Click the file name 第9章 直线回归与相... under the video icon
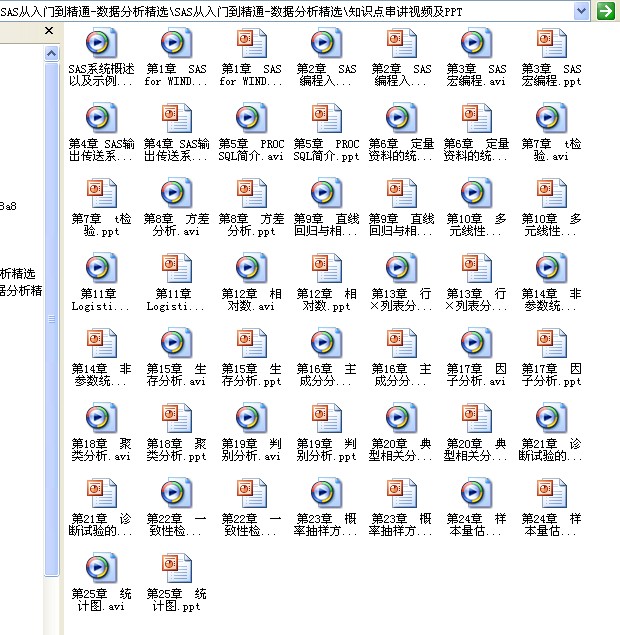Screen dimensions: 620x635 click(x=326, y=225)
